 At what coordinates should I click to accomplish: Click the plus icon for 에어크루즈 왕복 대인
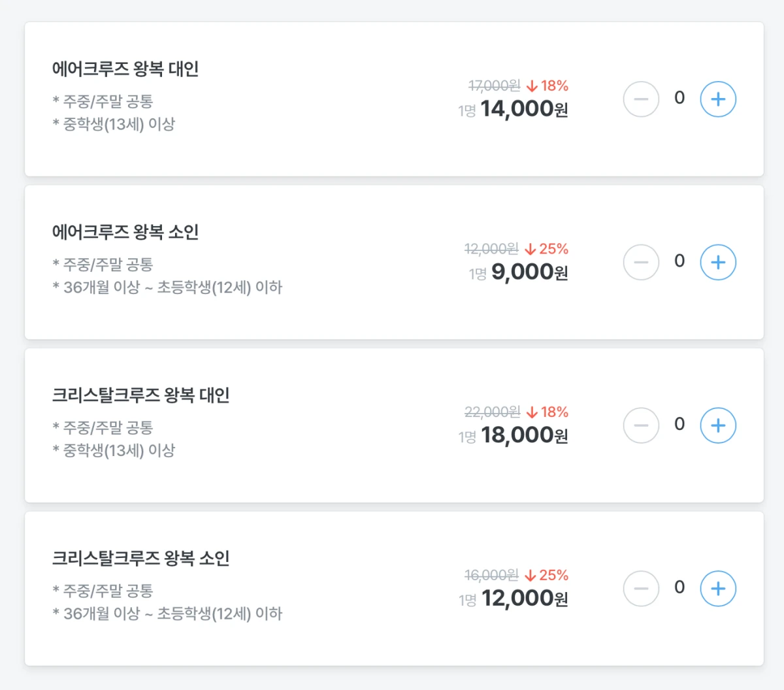717,99
